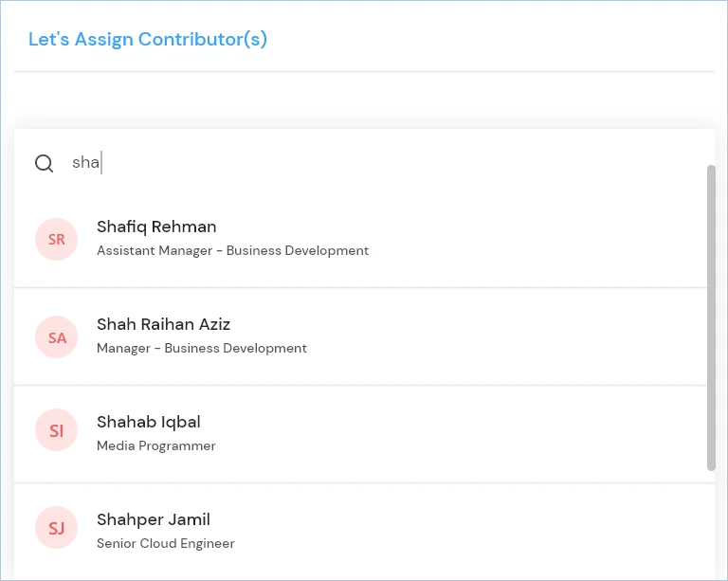This screenshot has width=728, height=581.
Task: Click empty area of Shahab Iqbal row
Action: point(464,434)
